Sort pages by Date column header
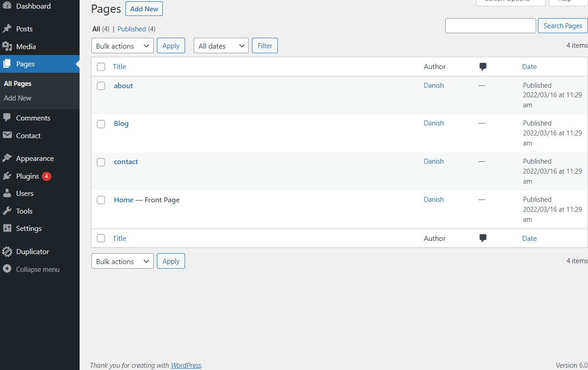 [529, 67]
